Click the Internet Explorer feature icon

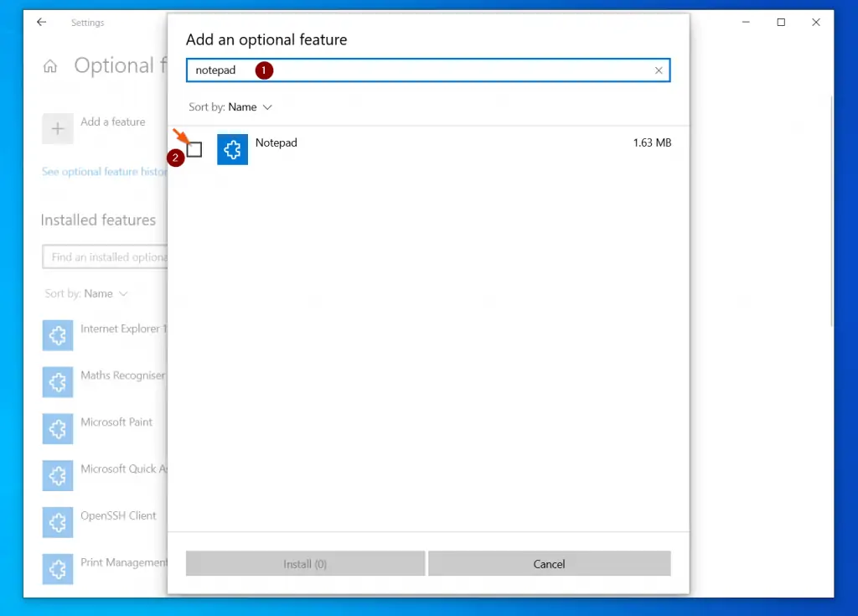point(58,335)
